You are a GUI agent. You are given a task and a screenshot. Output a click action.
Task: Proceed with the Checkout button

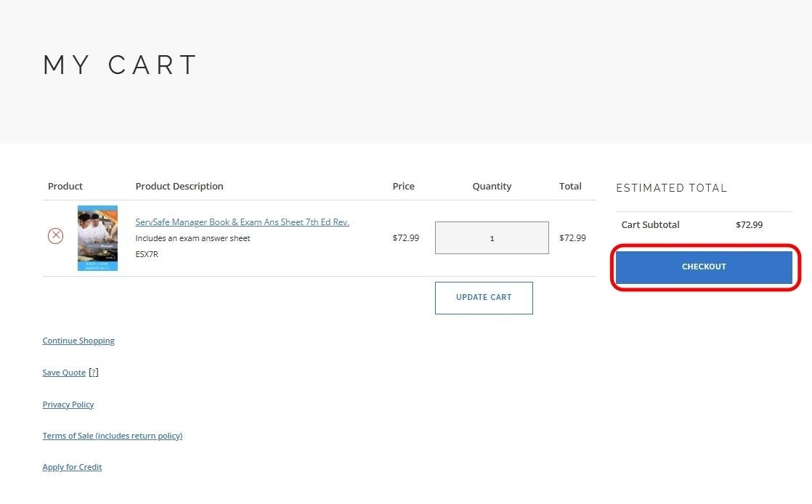704,267
